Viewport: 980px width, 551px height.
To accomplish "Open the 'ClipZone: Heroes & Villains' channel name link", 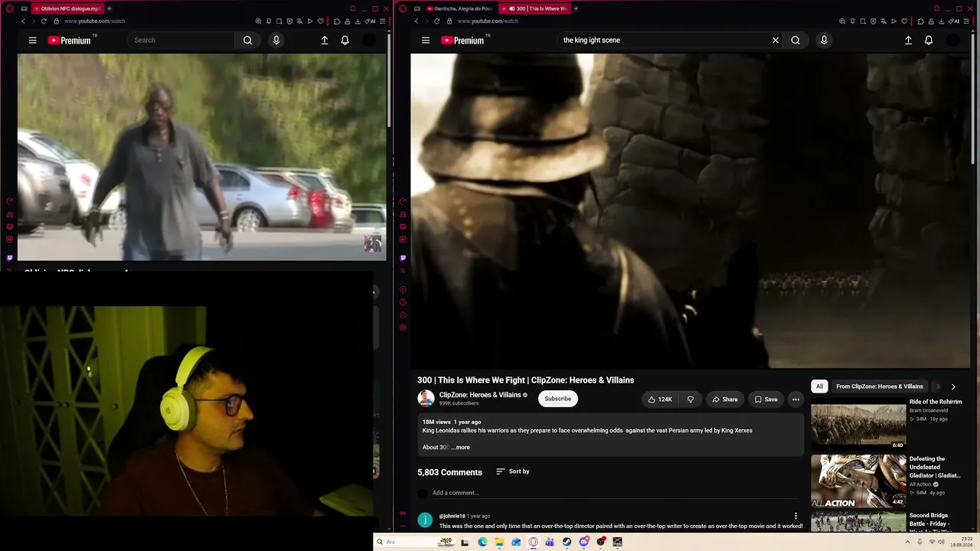I will tap(480, 395).
